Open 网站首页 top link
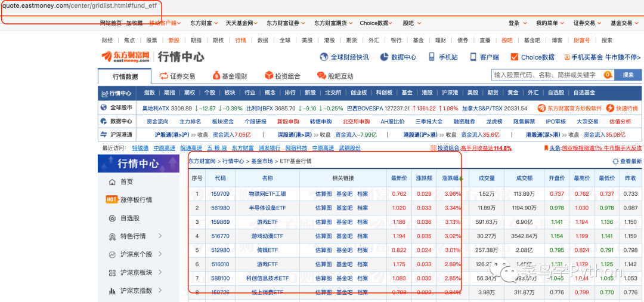The image size is (644, 302). pos(111,23)
